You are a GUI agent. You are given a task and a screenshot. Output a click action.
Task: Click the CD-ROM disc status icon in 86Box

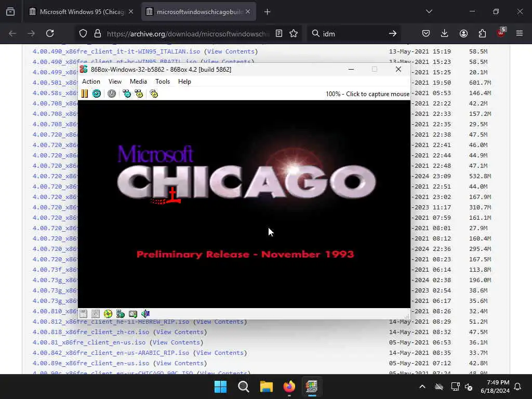pyautogui.click(x=108, y=314)
